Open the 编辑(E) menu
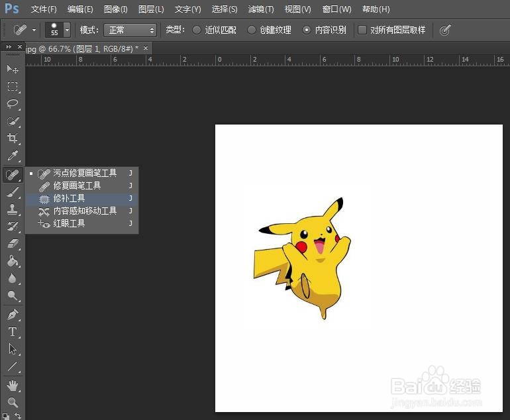This screenshot has height=420, width=510. point(80,9)
